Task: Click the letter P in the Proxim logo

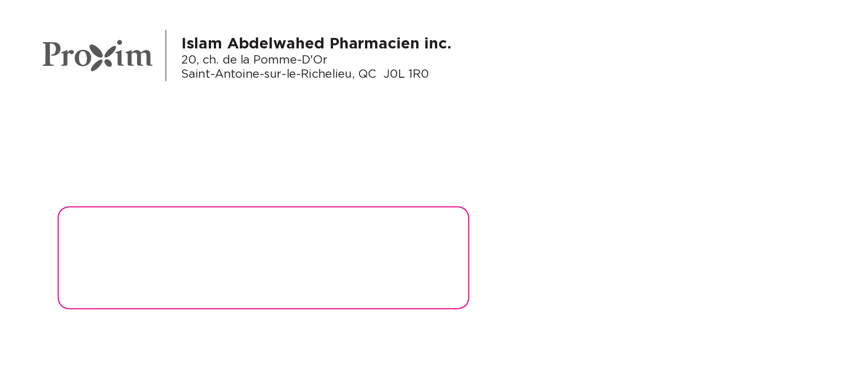Action: (x=52, y=54)
